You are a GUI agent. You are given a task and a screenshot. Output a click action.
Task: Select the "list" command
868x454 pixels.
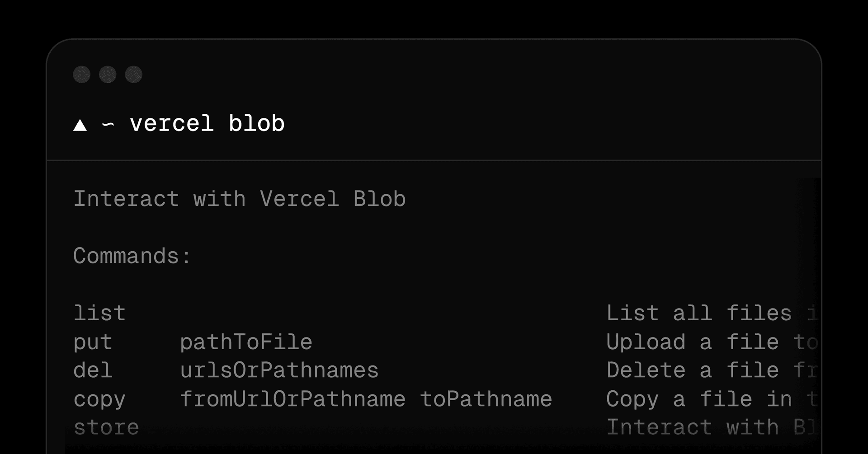point(99,314)
